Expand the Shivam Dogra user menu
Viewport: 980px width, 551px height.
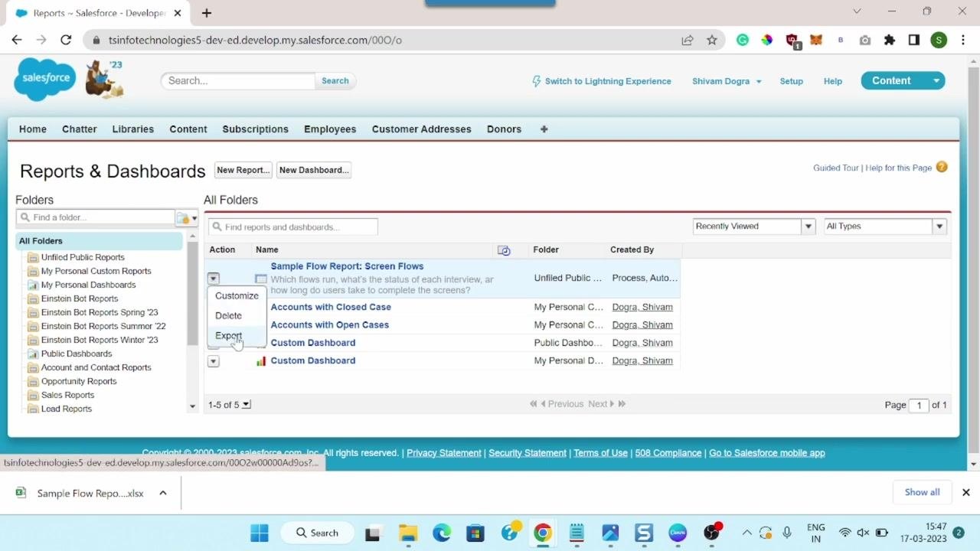pyautogui.click(x=759, y=81)
